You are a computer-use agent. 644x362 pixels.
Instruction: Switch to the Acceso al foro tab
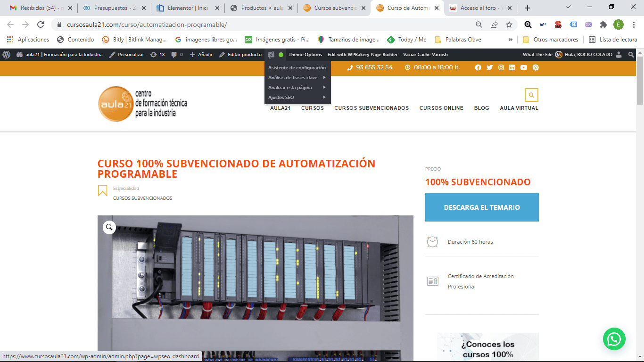(481, 8)
